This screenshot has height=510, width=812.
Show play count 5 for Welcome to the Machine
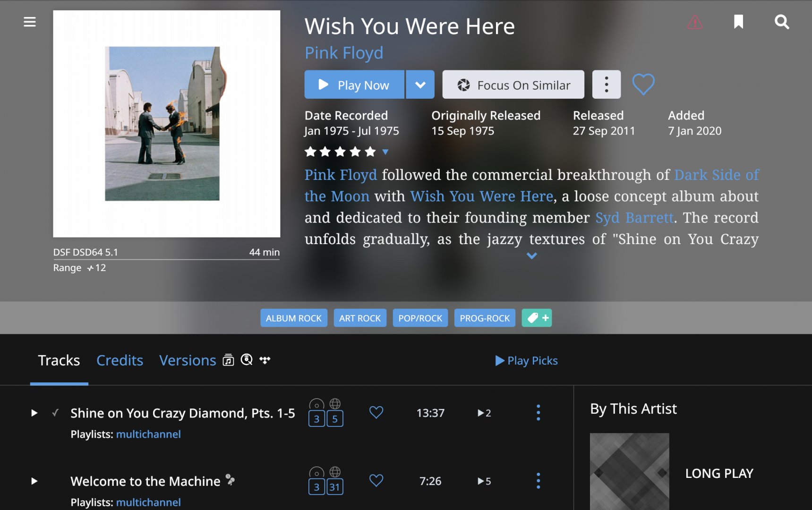click(x=484, y=481)
